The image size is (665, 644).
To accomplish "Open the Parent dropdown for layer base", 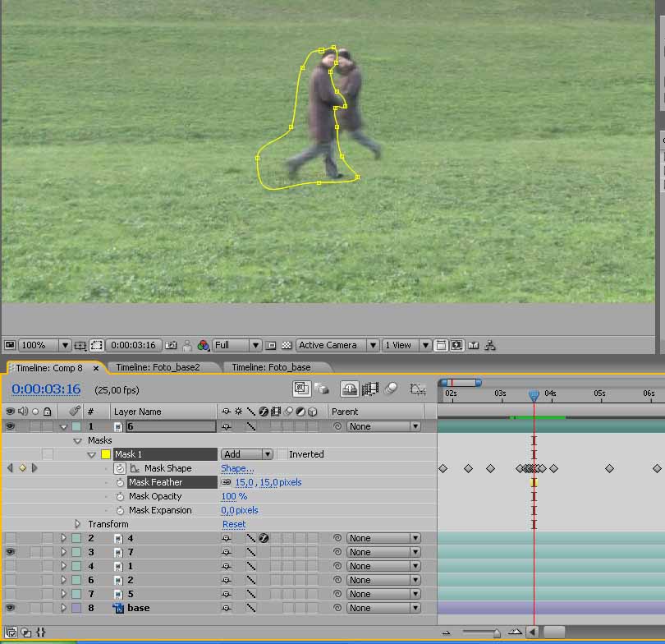I will [382, 607].
